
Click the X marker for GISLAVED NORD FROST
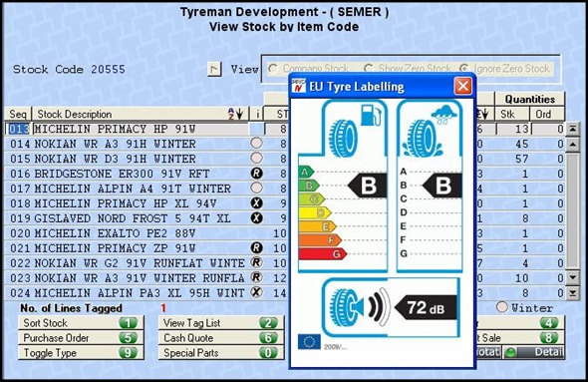pos(256,218)
